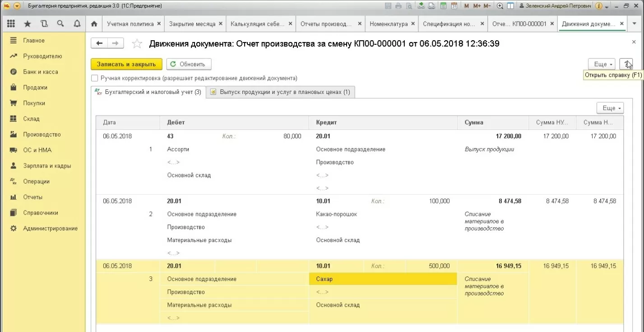Open the Зарплата и кадры section
This screenshot has width=644, height=332.
(x=47, y=166)
